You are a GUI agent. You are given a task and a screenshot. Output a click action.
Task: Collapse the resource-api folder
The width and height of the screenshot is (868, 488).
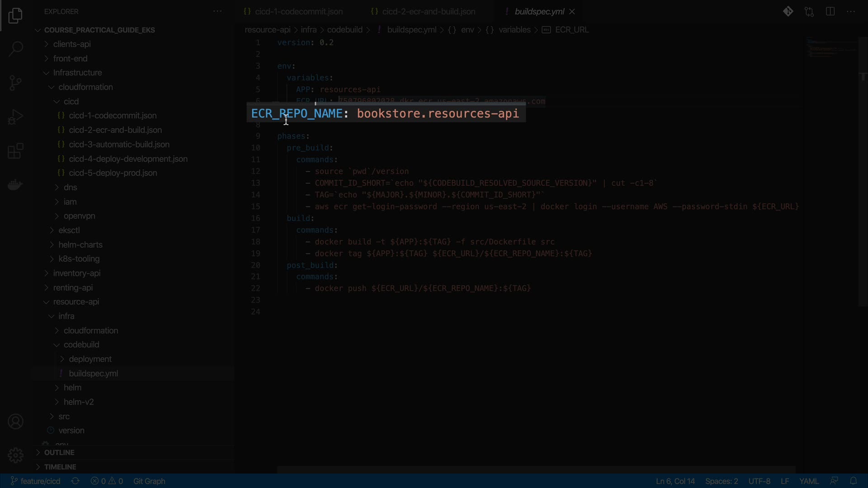(76, 302)
